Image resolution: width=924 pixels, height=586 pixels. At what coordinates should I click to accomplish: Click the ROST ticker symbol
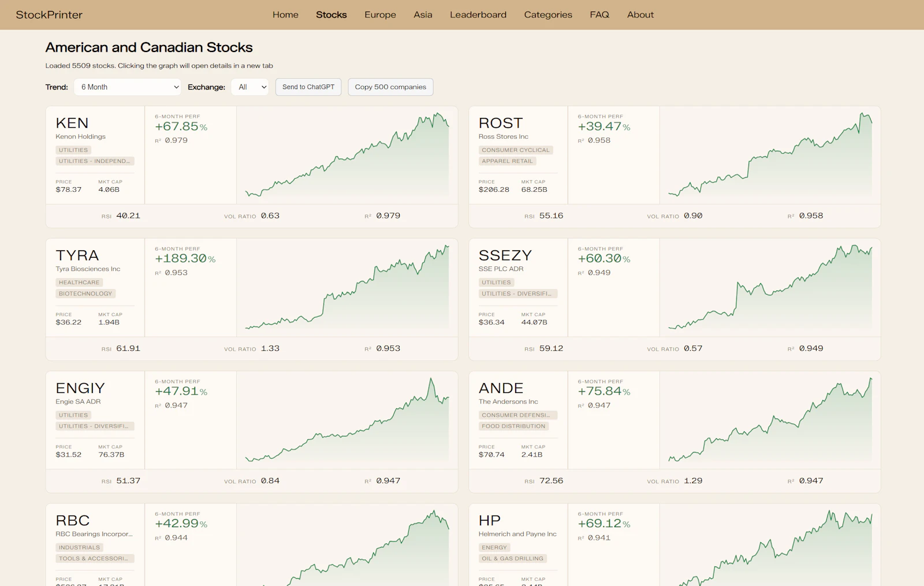coord(501,123)
